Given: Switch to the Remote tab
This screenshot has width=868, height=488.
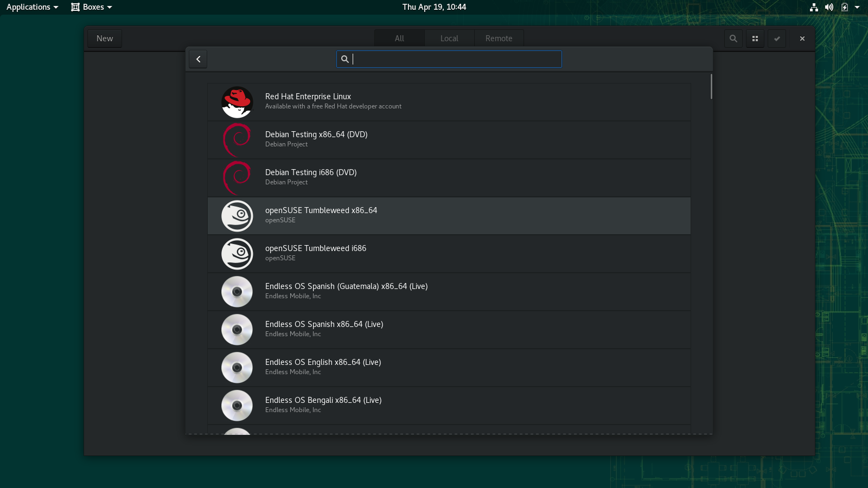Looking at the screenshot, I should pos(499,38).
